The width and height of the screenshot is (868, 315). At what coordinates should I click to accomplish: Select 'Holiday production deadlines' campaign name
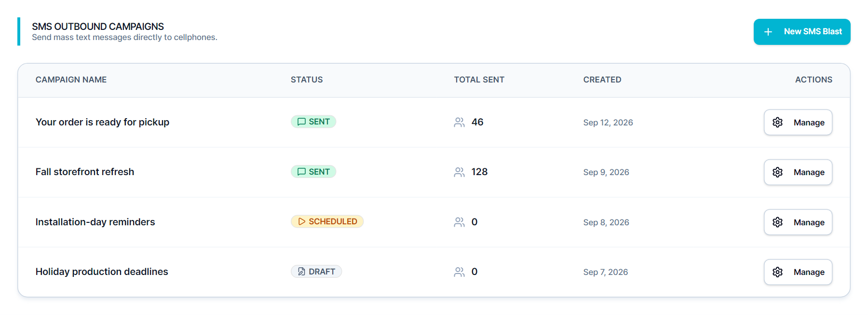102,272
